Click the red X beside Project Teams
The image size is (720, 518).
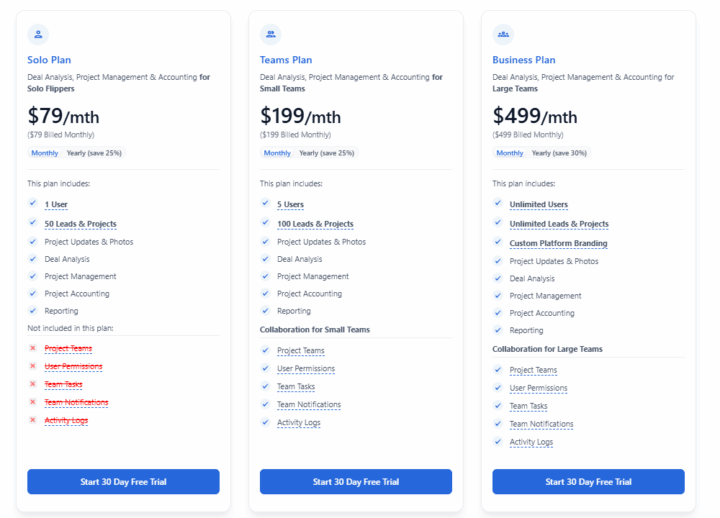[x=33, y=348]
